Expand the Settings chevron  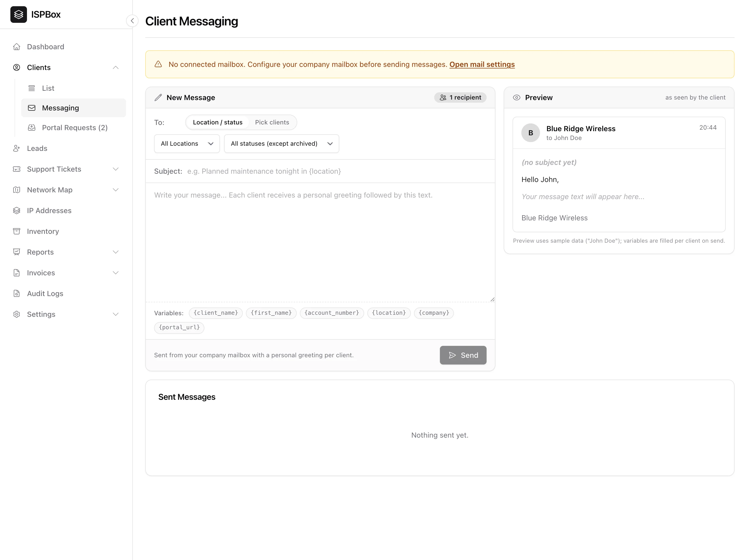pos(115,314)
